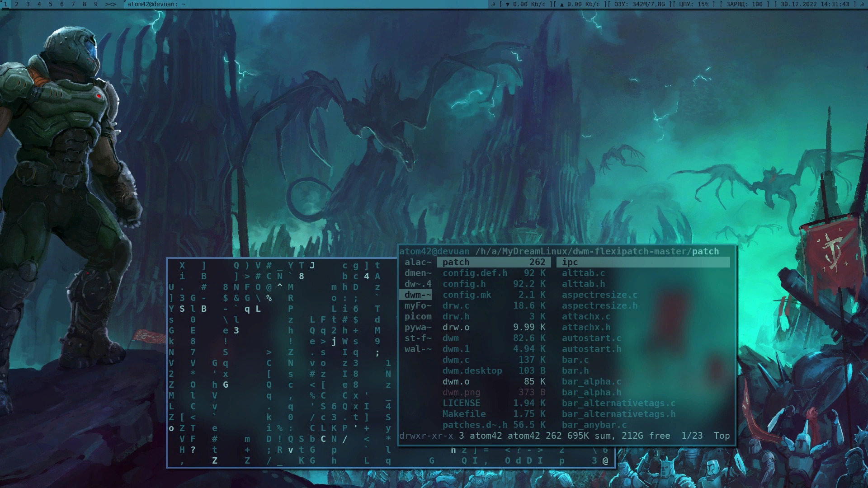Click the bar_alpha.c file in preview
Image resolution: width=868 pixels, height=488 pixels.
coord(591,381)
